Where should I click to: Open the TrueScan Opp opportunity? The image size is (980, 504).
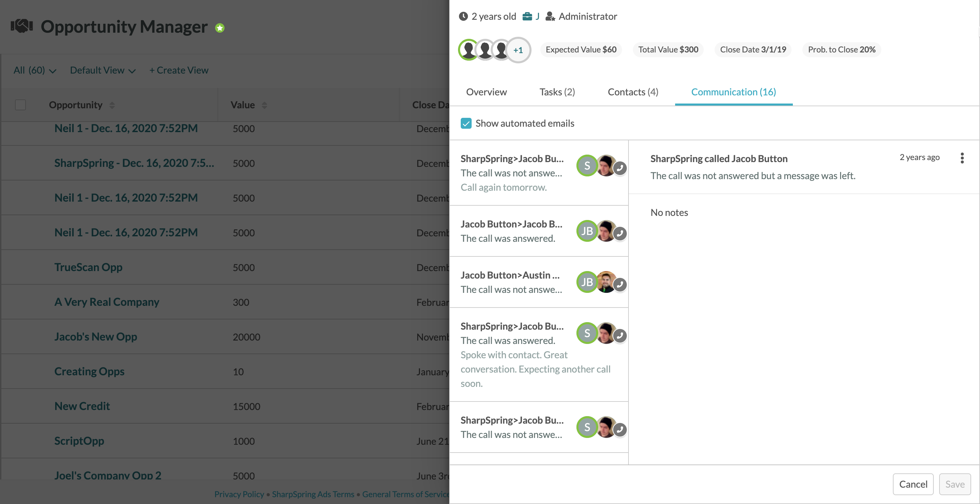pyautogui.click(x=88, y=267)
